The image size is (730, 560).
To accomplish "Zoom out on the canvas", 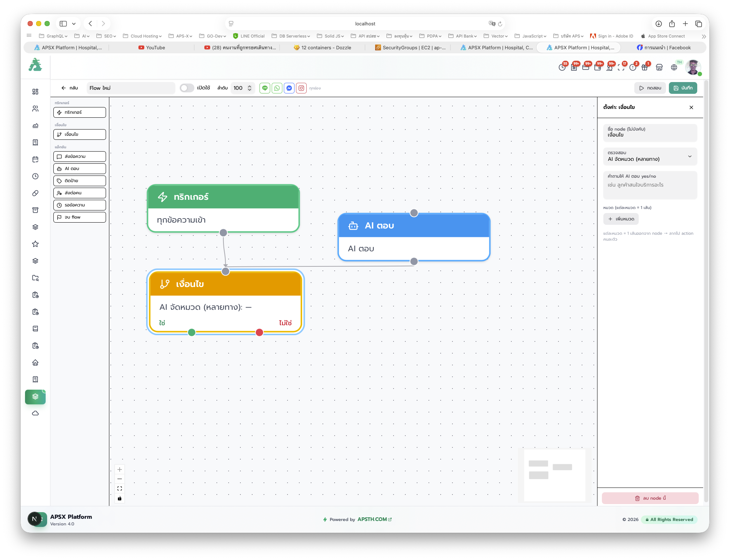I will (x=120, y=479).
